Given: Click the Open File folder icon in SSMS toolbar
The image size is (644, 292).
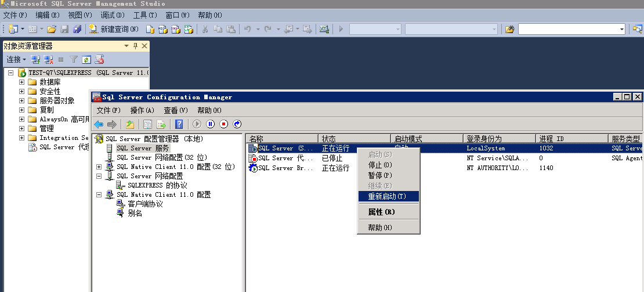Looking at the screenshot, I should click(x=52, y=29).
